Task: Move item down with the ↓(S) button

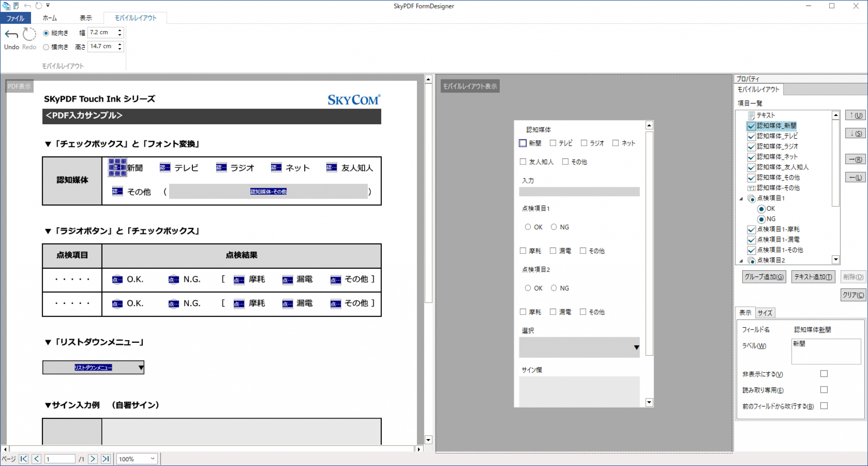Action: pyautogui.click(x=855, y=133)
